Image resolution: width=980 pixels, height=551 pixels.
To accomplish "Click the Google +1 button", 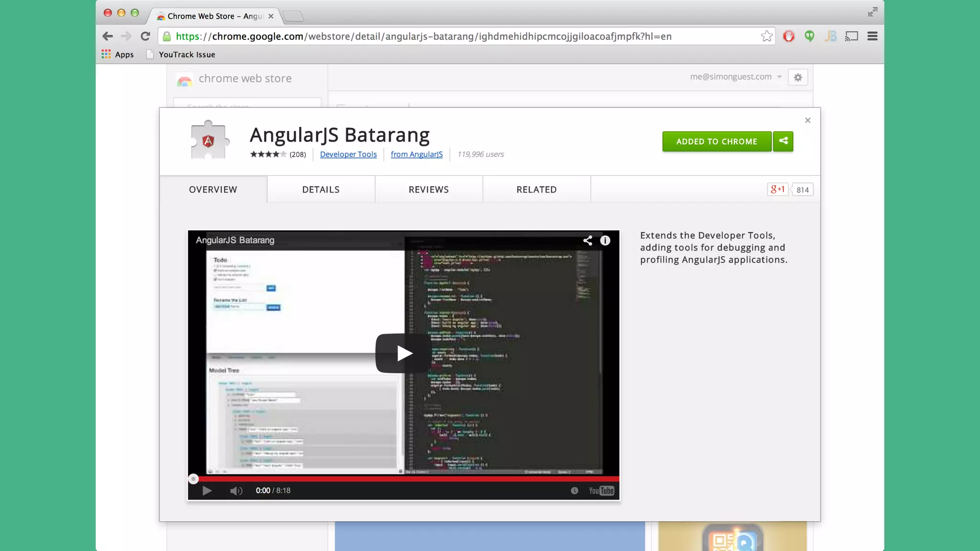I will (778, 189).
